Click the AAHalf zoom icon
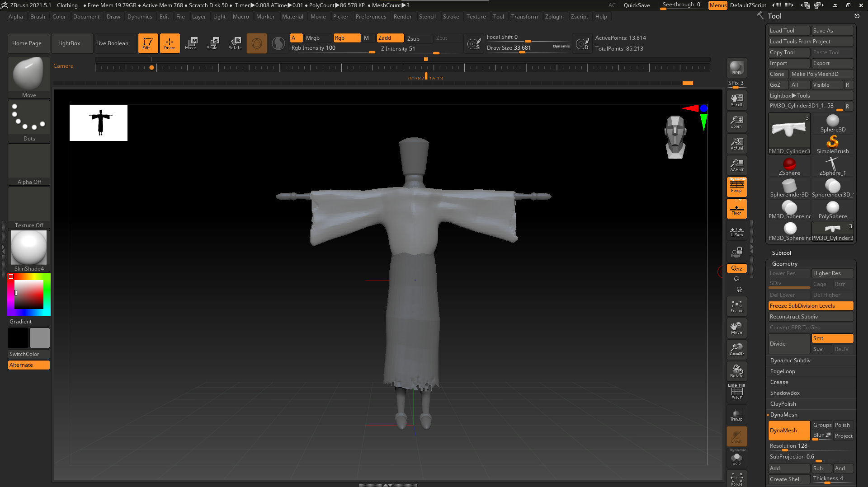The width and height of the screenshot is (868, 487). (x=736, y=165)
